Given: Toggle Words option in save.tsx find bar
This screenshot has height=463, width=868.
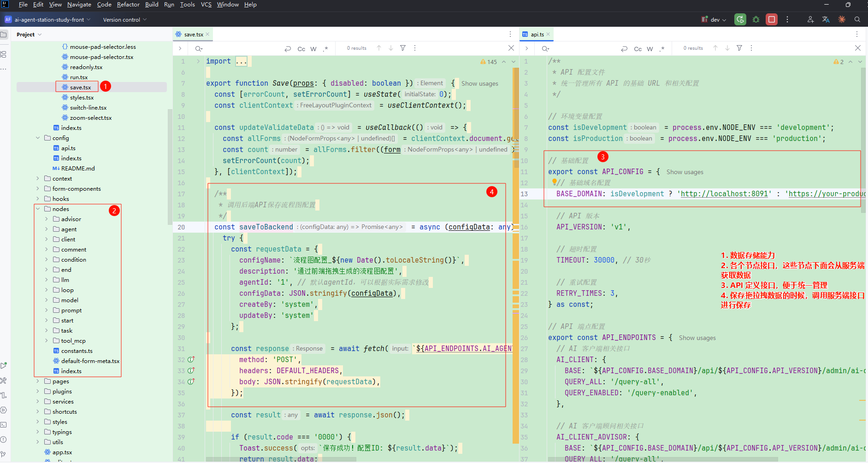Looking at the screenshot, I should (313, 49).
